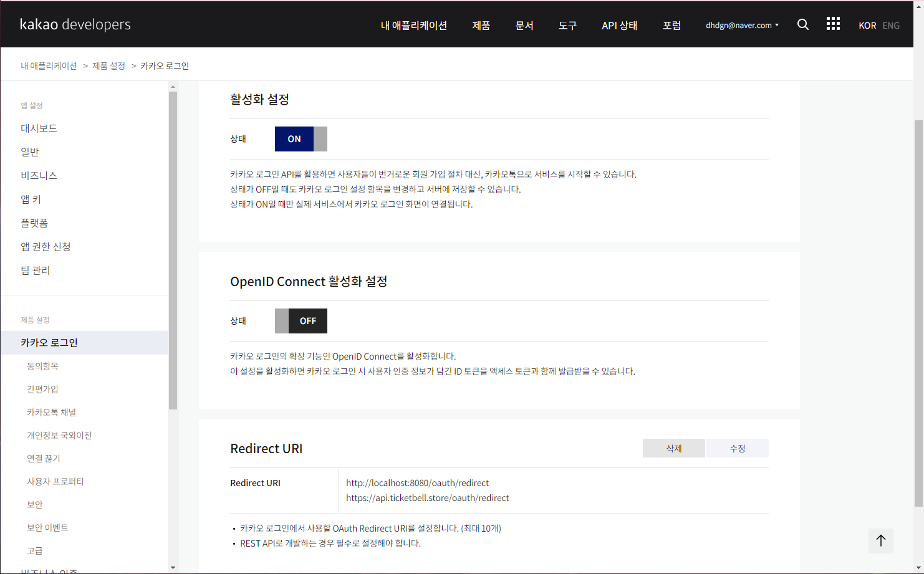Image resolution: width=924 pixels, height=574 pixels.
Task: Switch language to KOR
Action: point(867,26)
